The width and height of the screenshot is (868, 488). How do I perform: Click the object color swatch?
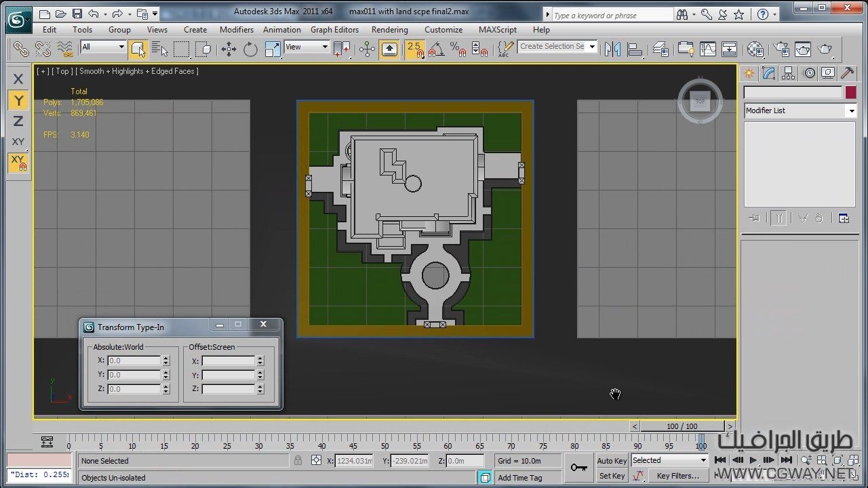850,93
